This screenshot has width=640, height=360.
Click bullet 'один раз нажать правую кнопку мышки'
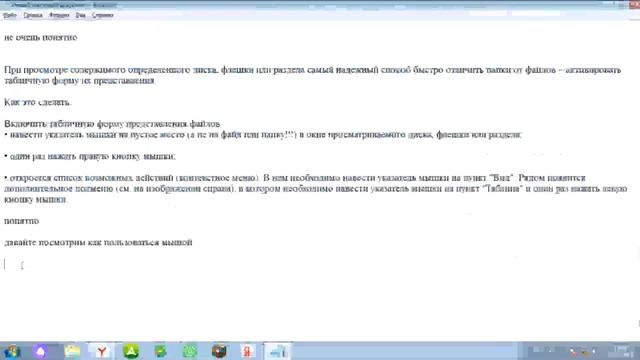[90, 156]
